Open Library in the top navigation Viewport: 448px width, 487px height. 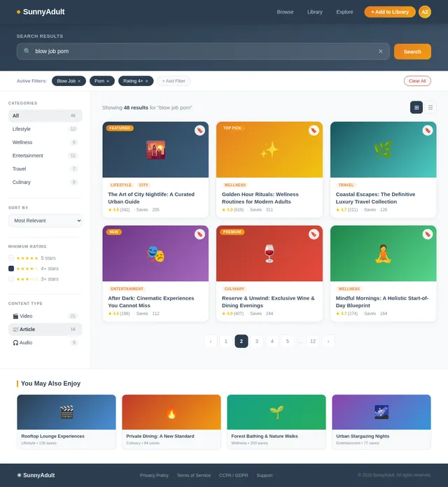coord(314,12)
